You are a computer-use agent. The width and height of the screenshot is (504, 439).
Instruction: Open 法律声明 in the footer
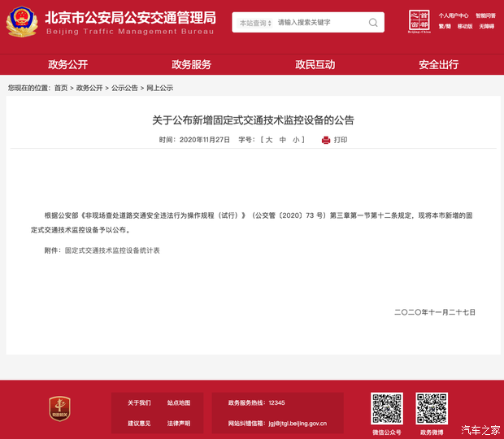[x=179, y=424]
